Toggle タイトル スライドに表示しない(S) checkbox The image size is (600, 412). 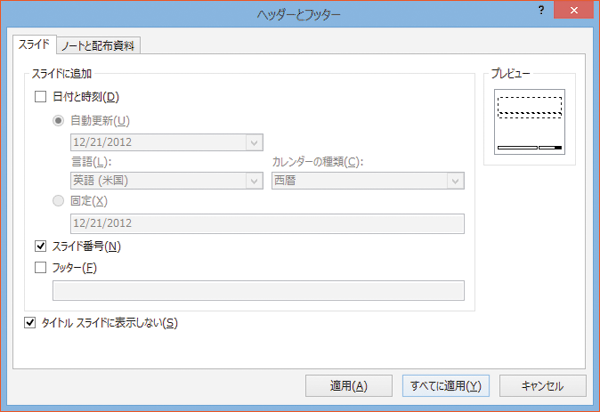[x=30, y=322]
